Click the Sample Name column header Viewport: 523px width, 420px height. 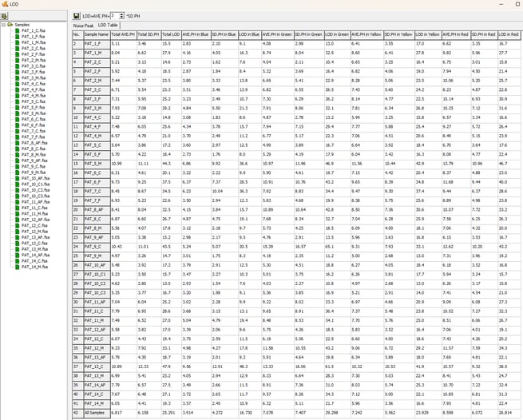(x=97, y=34)
